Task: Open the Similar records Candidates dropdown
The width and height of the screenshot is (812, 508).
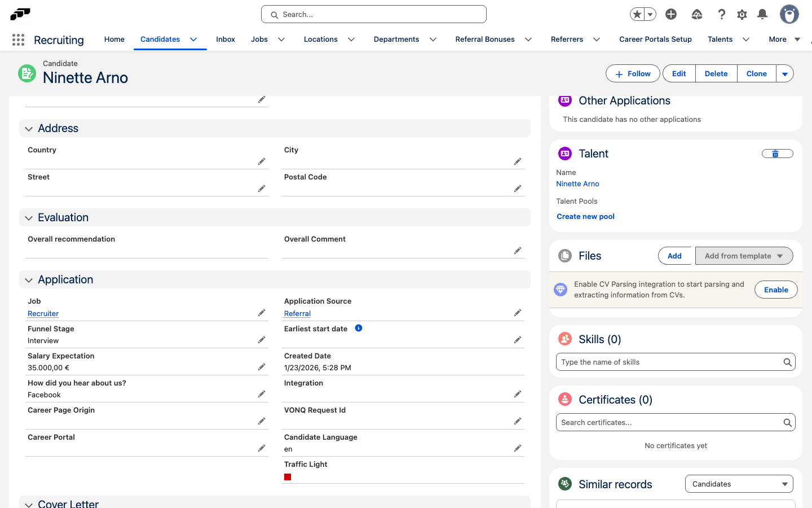Action: 739,484
